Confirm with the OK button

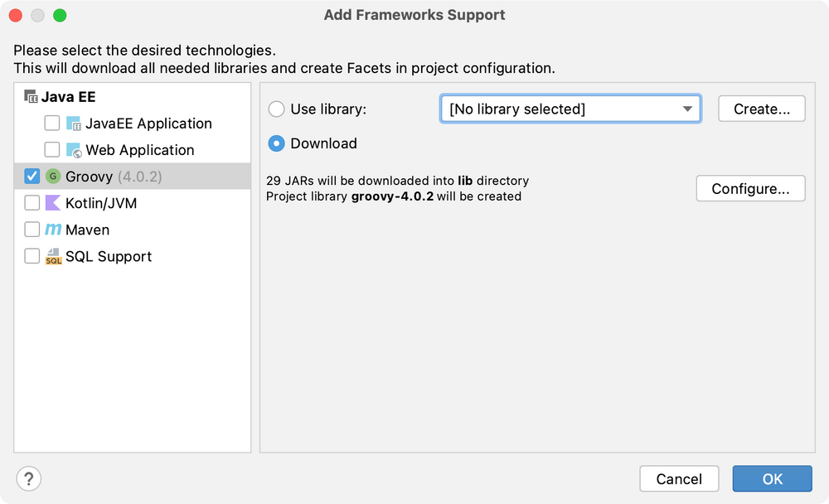click(772, 478)
